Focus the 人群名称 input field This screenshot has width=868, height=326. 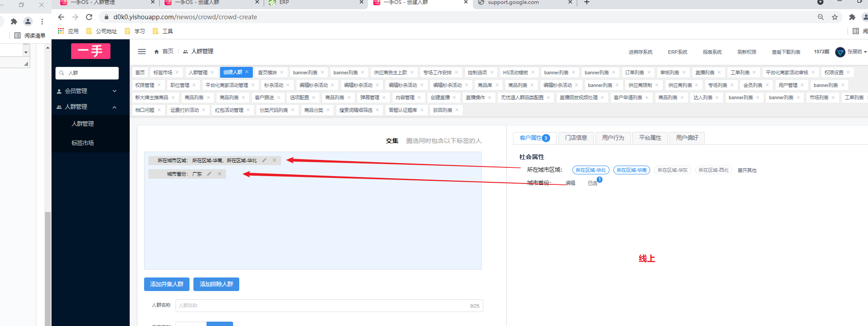(x=329, y=305)
